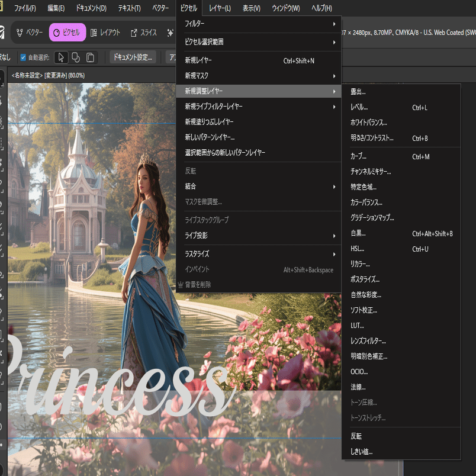
Task: Select HSL... adjustment
Action: 401,249
